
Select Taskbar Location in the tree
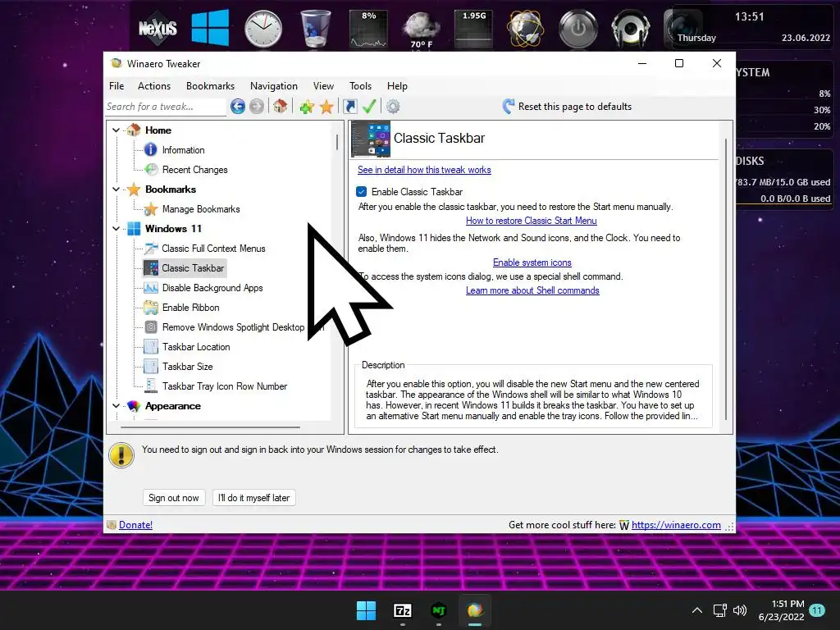click(x=196, y=347)
